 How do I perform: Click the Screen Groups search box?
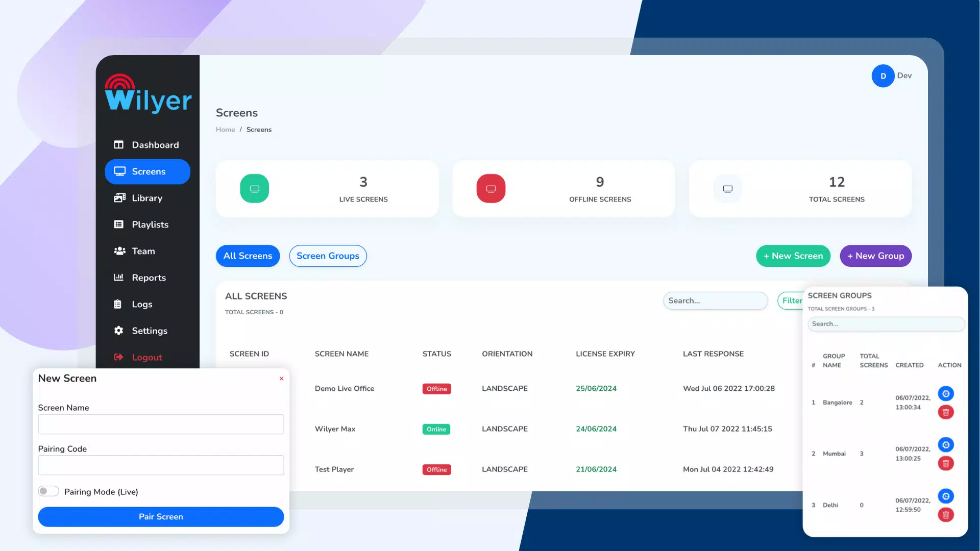tap(886, 324)
